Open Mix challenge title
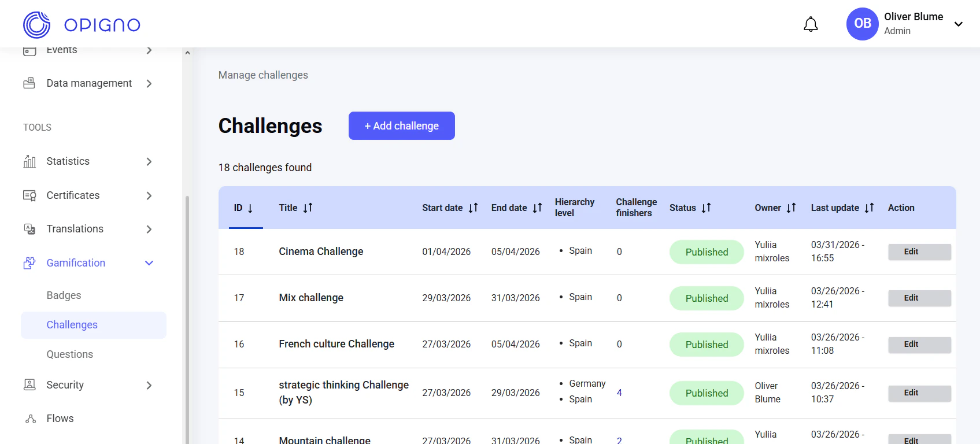Image resolution: width=980 pixels, height=444 pixels. tap(311, 298)
